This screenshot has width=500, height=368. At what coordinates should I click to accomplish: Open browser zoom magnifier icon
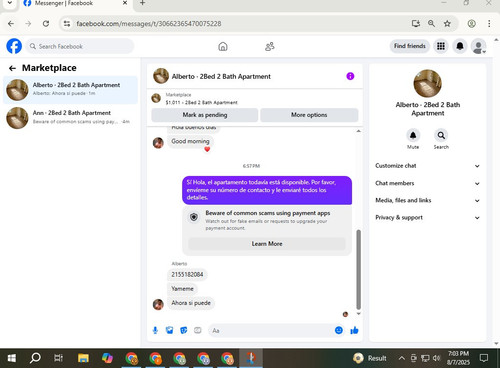431,24
